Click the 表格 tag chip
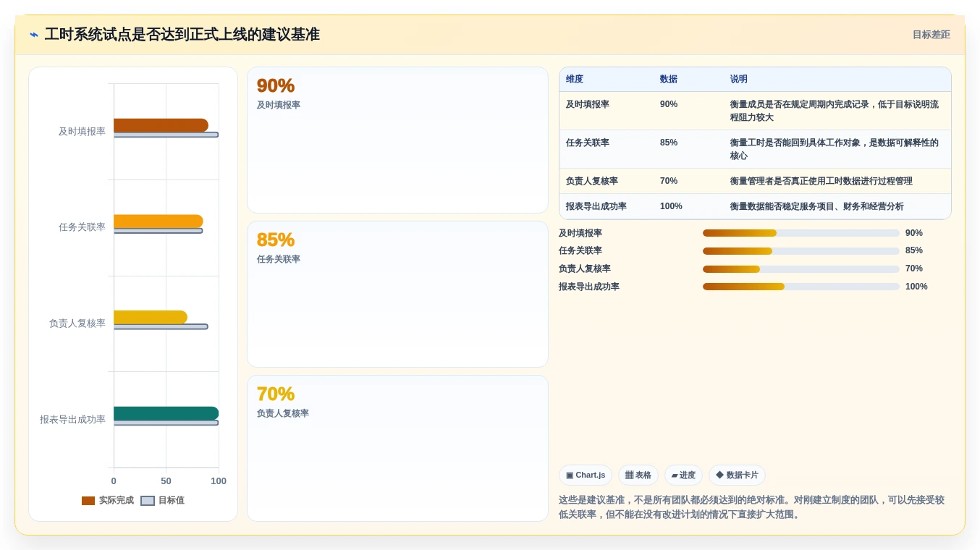 click(638, 475)
